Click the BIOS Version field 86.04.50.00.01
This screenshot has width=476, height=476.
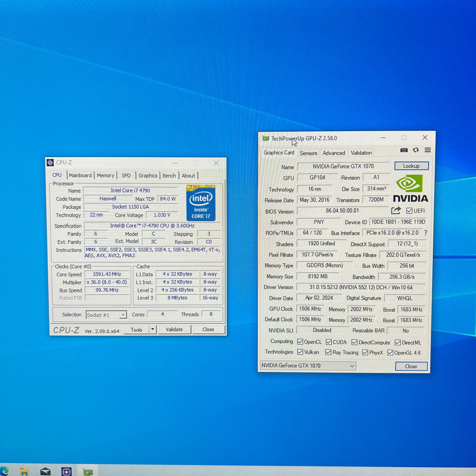(342, 211)
